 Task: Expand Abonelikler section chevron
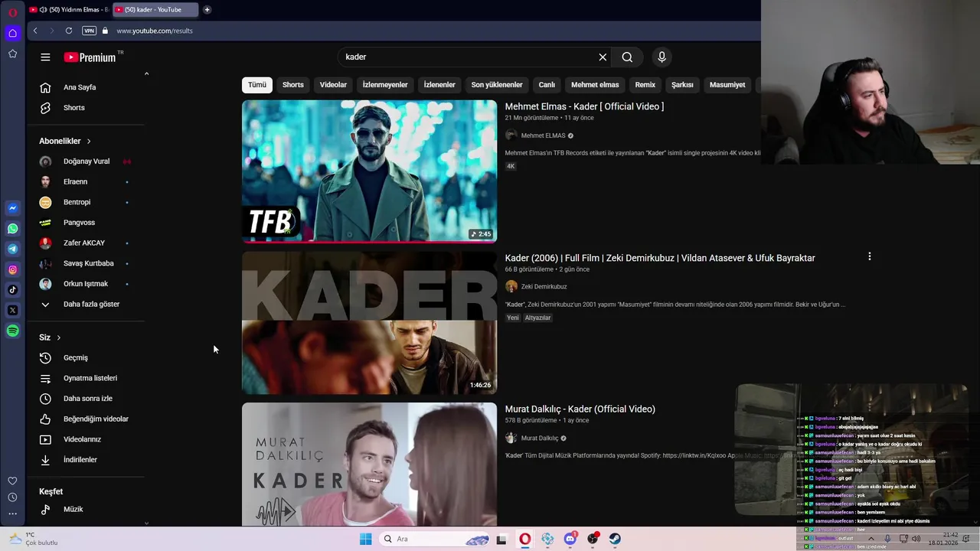coord(89,141)
